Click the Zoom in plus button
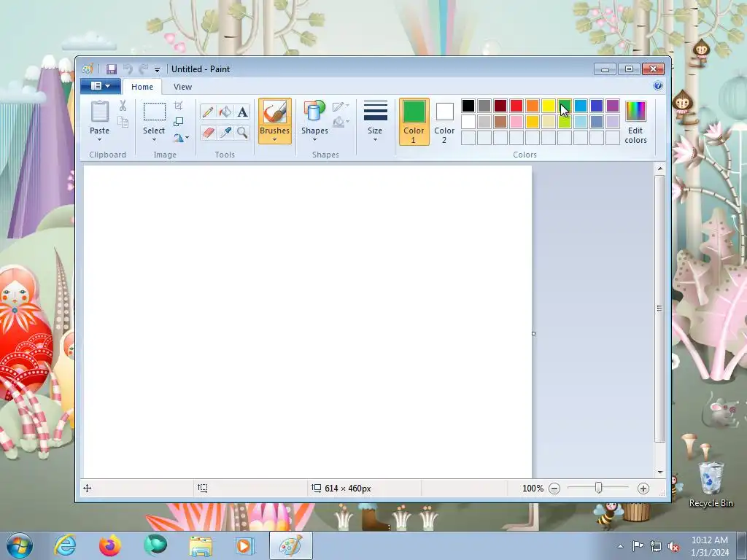The width and height of the screenshot is (747, 560). coord(643,488)
